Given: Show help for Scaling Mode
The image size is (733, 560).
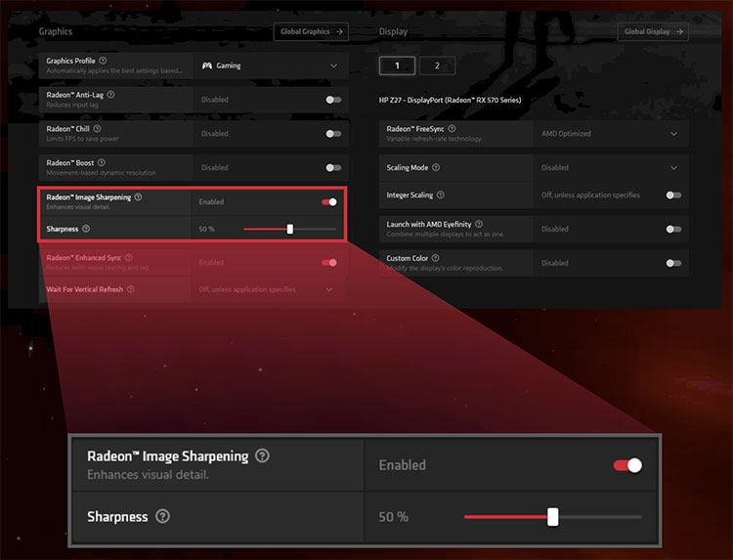Looking at the screenshot, I should click(436, 167).
